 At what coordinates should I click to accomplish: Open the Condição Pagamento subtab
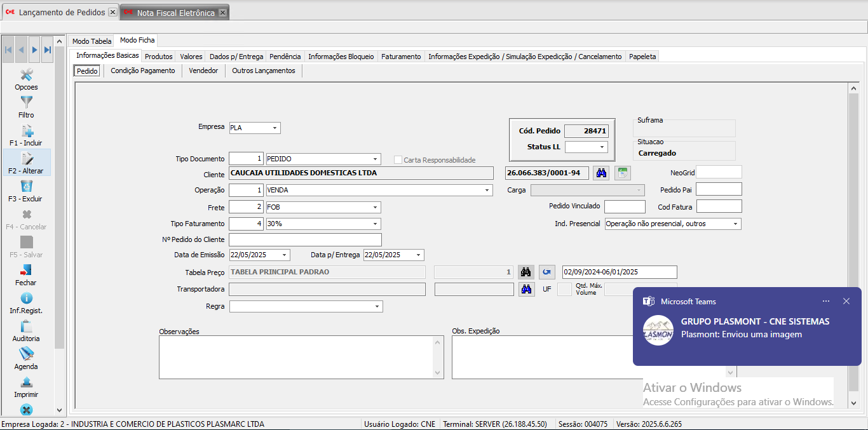[x=143, y=71]
